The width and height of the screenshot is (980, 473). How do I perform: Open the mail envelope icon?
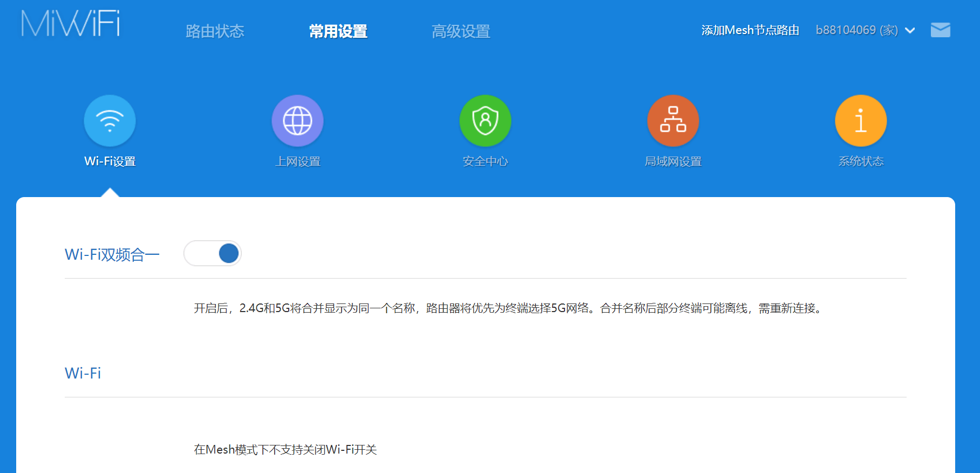click(941, 30)
